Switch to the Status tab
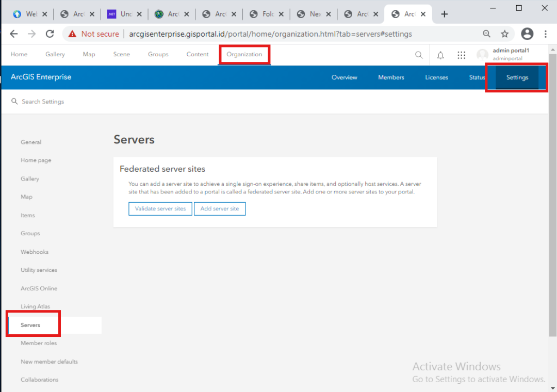Image resolution: width=557 pixels, height=392 pixels. tap(477, 77)
